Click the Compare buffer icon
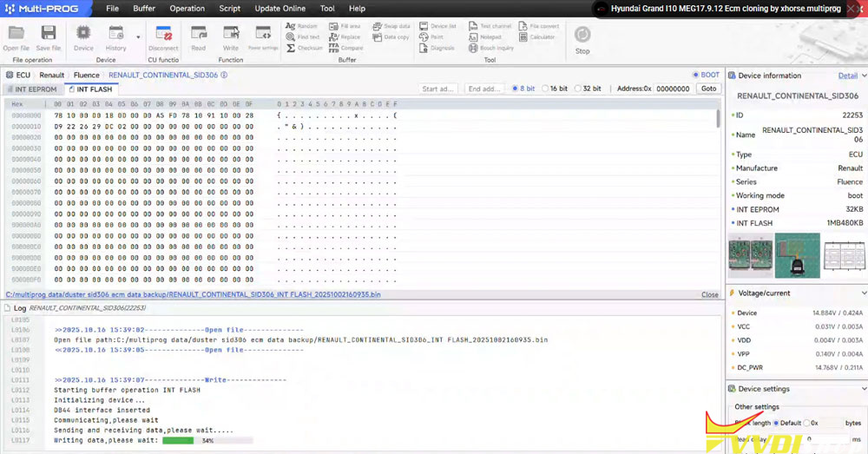The height and width of the screenshot is (454, 868). (x=346, y=49)
